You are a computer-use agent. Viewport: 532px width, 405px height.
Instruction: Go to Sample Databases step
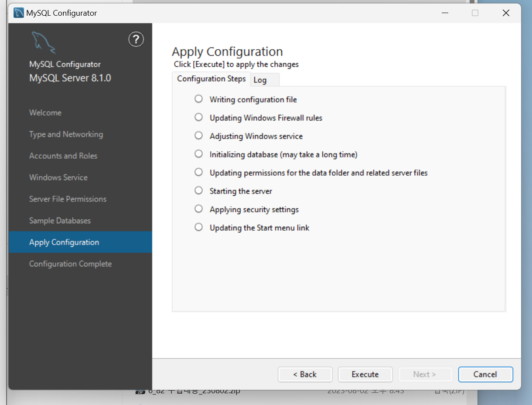click(x=60, y=221)
